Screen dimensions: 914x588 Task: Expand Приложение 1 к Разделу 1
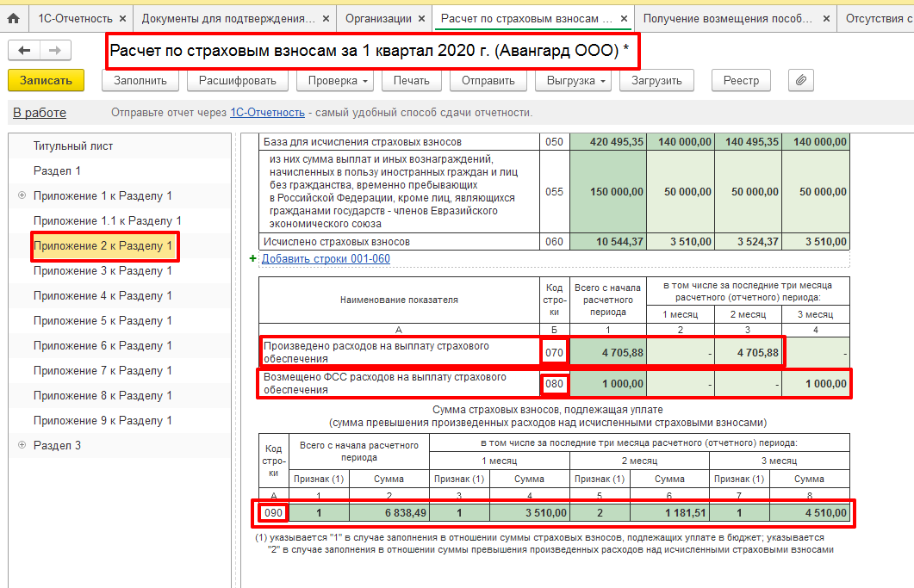tap(22, 196)
